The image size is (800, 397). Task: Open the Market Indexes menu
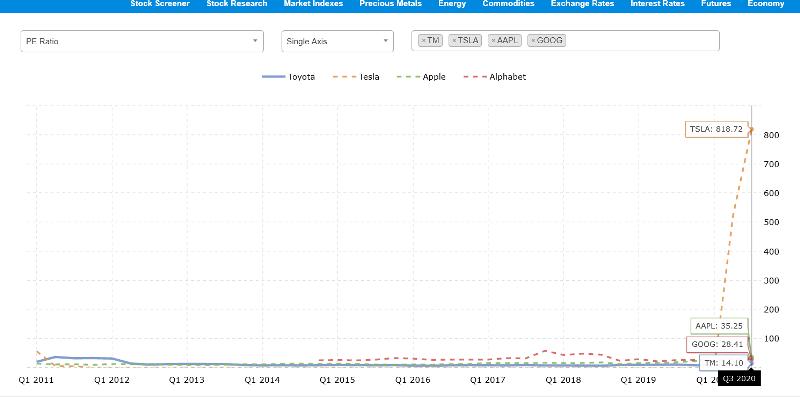(313, 4)
